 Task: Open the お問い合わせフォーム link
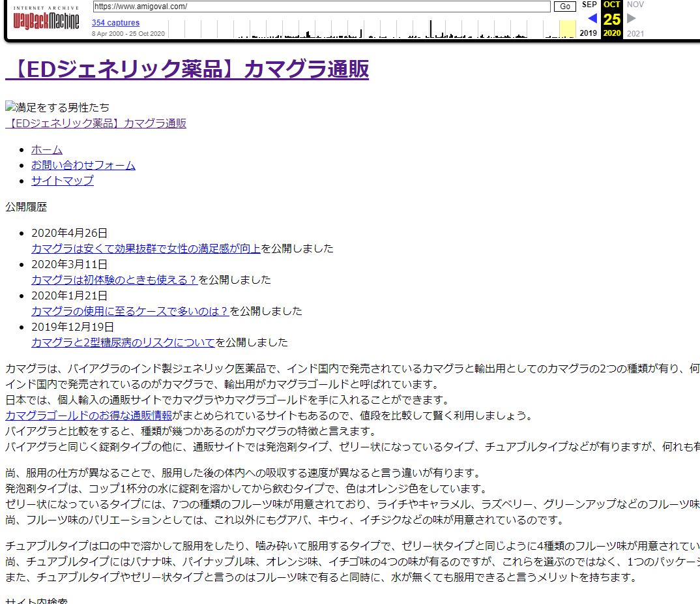[83, 165]
